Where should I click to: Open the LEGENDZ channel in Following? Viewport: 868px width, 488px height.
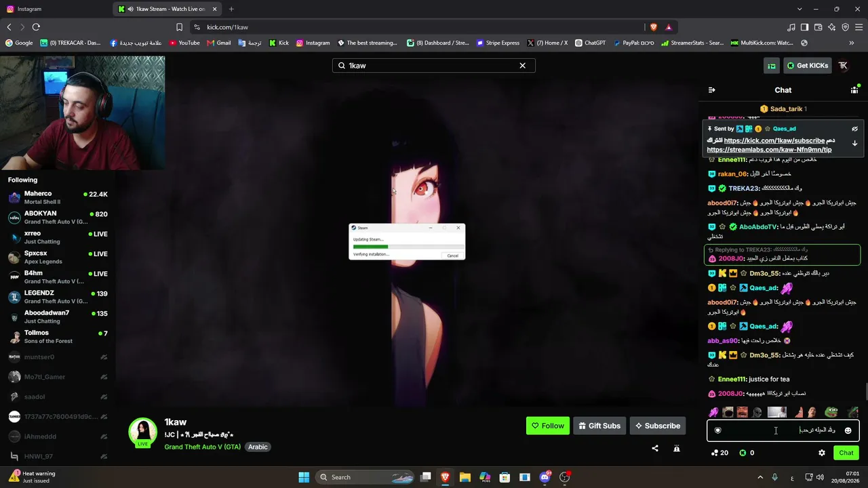coord(58,297)
